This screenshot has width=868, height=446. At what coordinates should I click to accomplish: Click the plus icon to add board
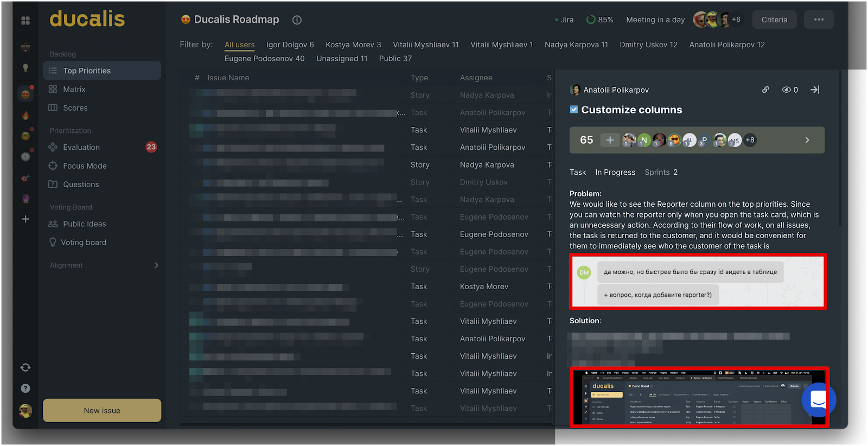coord(25,219)
